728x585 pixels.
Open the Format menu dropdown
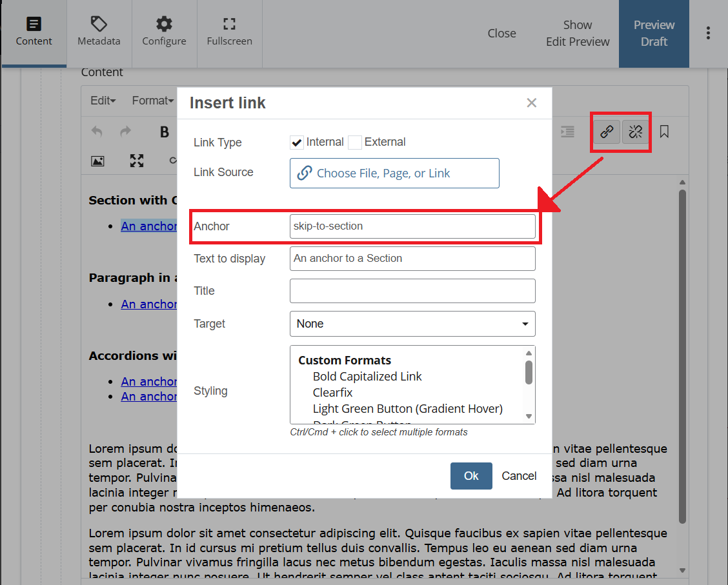coord(152,101)
